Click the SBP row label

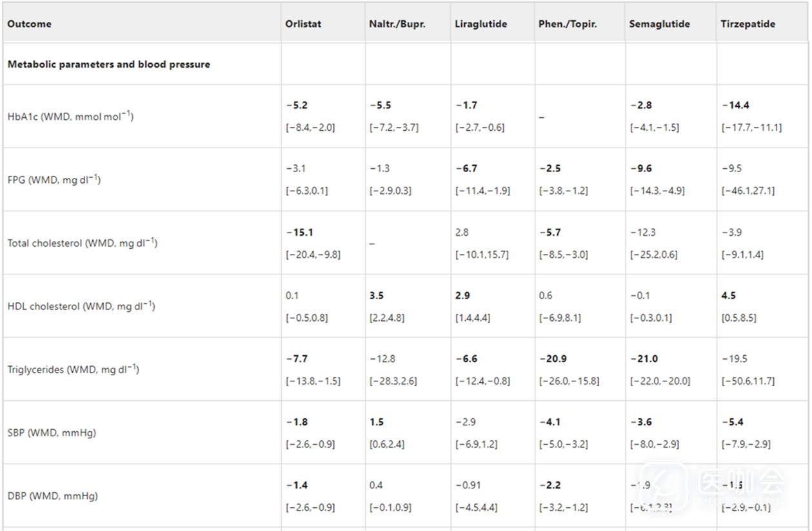(52, 433)
